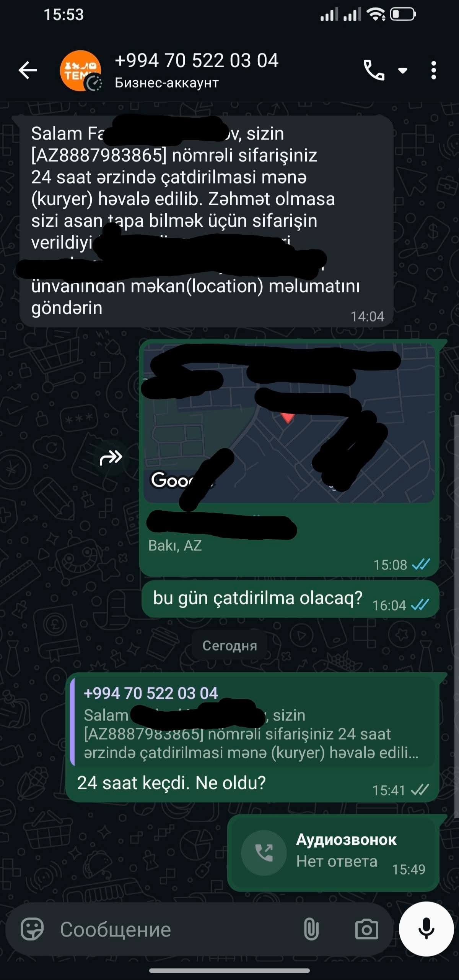The image size is (459, 980).
Task: Tap the outgoing call icon in call bubble
Action: [264, 853]
